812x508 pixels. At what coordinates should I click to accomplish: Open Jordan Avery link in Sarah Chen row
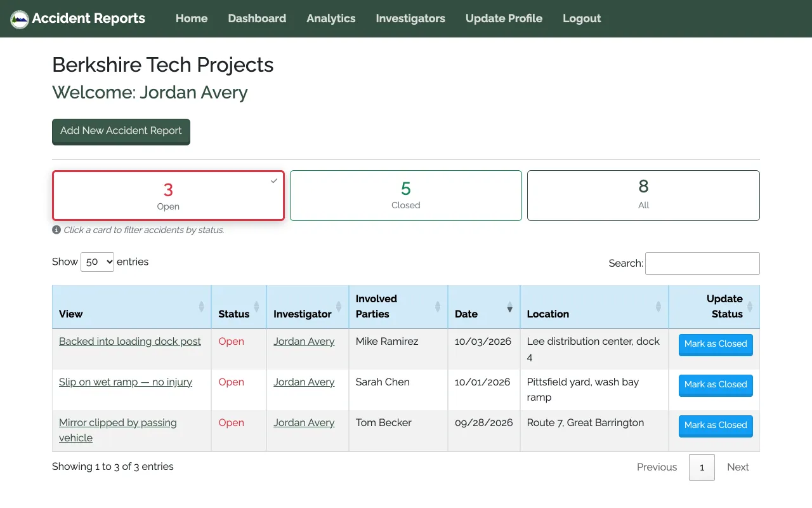tap(304, 382)
